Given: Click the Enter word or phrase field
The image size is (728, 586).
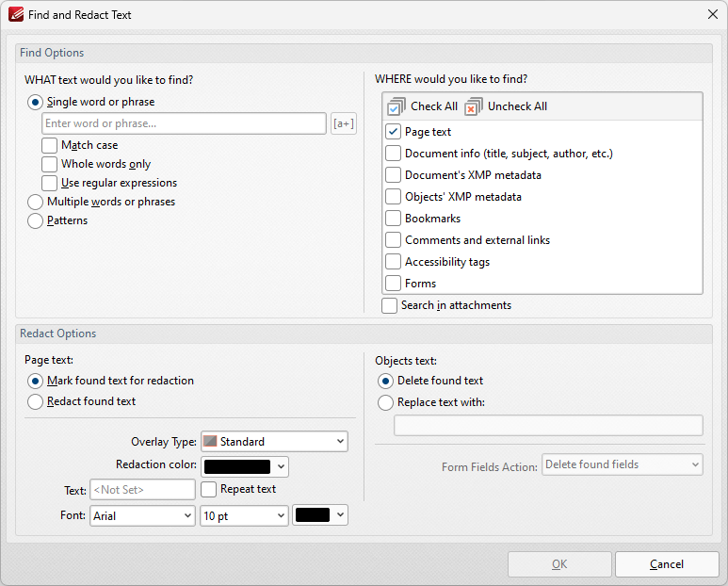Looking at the screenshot, I should point(184,123).
